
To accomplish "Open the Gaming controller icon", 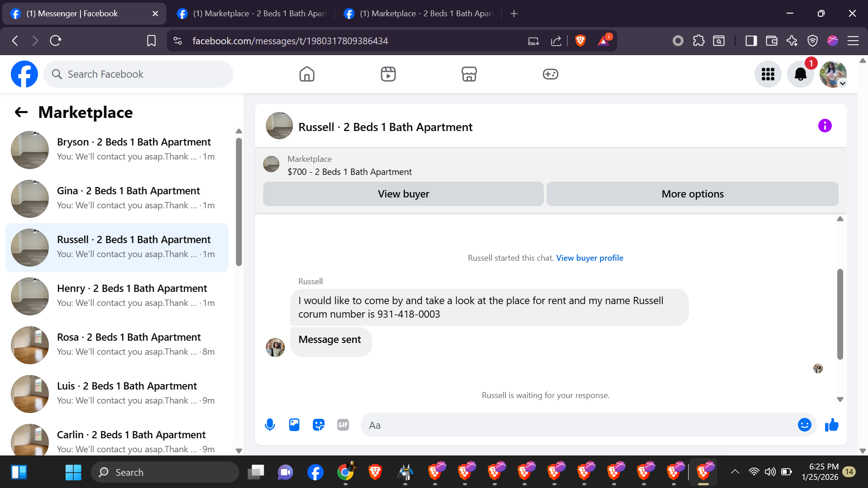I will coord(550,74).
